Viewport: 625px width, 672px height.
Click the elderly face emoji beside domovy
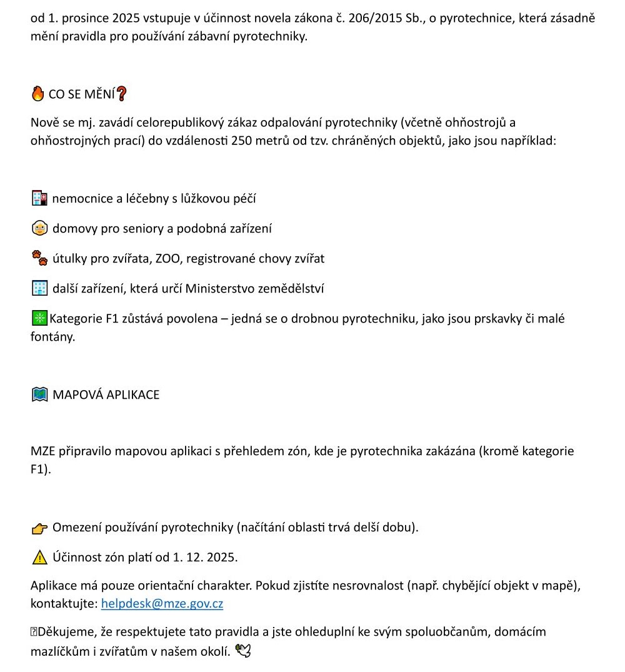[39, 229]
